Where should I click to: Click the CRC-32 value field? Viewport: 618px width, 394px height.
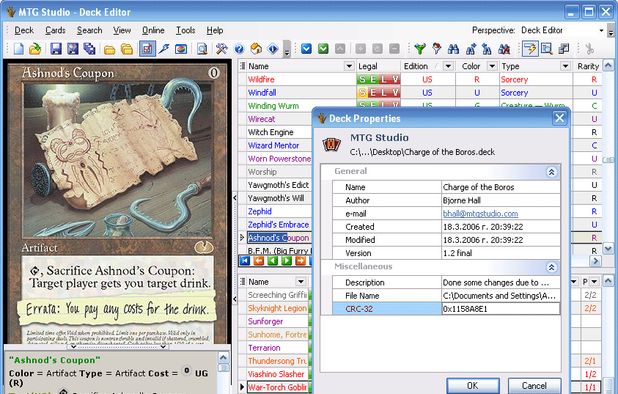click(501, 309)
